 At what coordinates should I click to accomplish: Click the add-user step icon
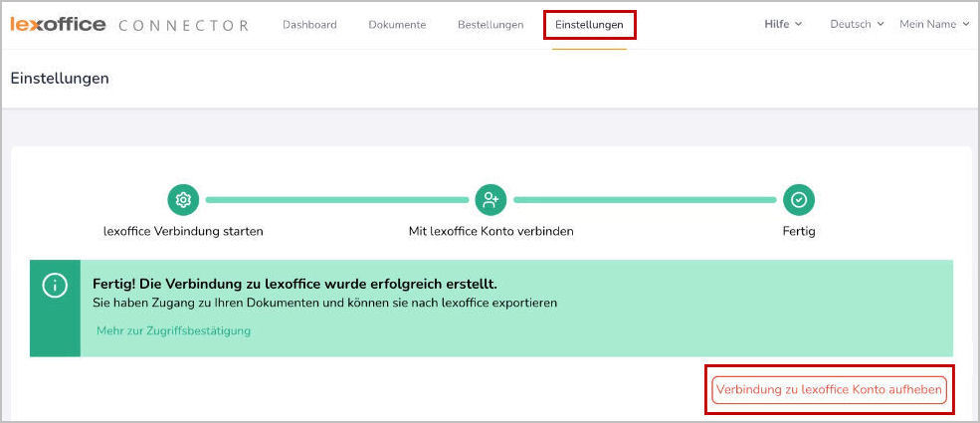click(490, 200)
